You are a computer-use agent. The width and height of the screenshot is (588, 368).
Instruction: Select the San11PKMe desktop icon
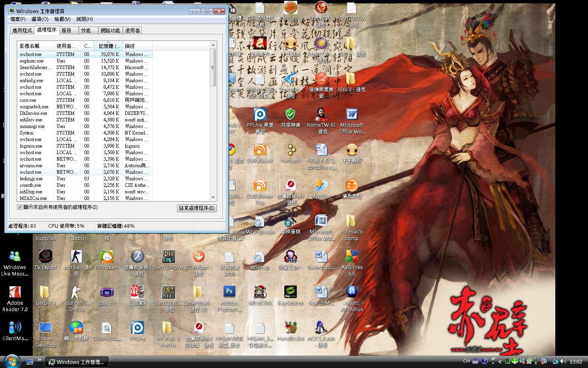(168, 260)
